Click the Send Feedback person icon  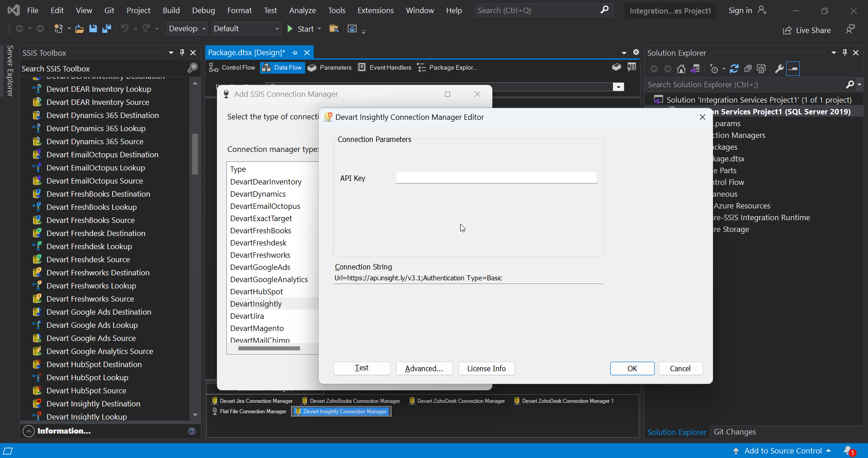click(x=850, y=29)
